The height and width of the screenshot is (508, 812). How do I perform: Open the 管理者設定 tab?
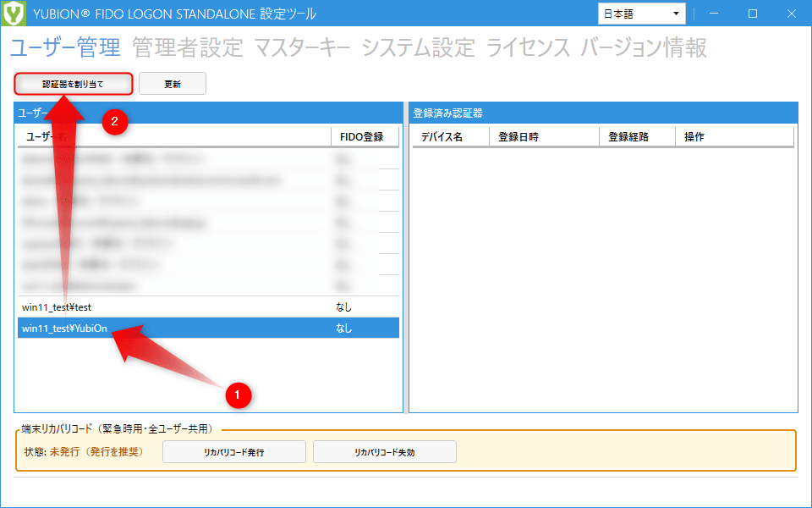click(x=188, y=47)
